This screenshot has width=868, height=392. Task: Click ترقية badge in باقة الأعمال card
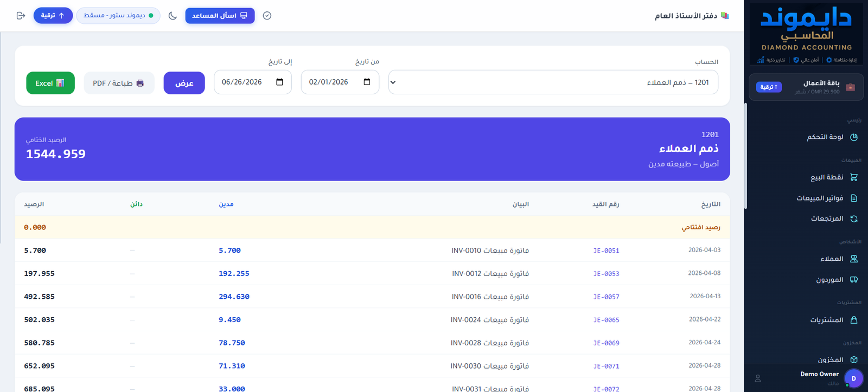pos(769,87)
